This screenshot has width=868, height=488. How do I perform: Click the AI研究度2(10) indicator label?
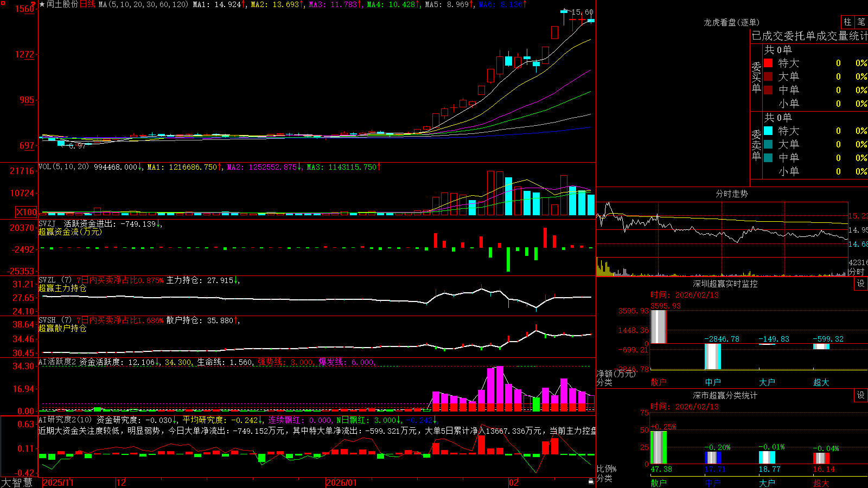click(x=65, y=420)
